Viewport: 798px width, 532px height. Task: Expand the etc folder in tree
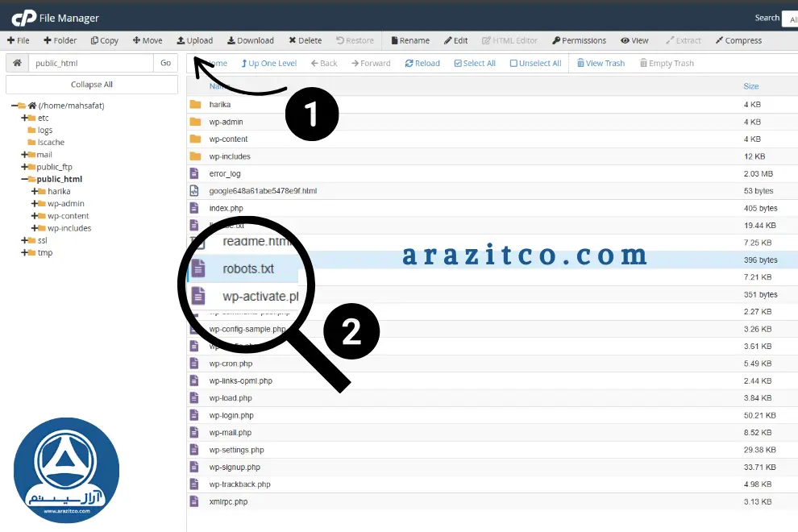click(25, 118)
